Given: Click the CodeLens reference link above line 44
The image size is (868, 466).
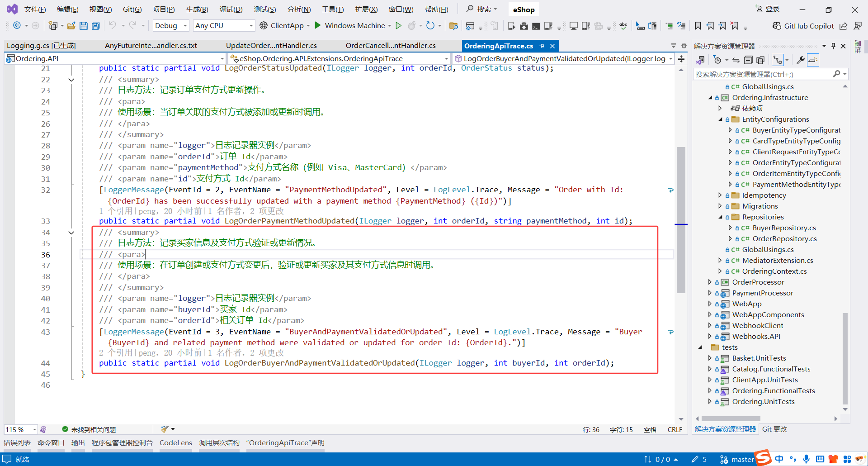Looking at the screenshot, I should pos(117,353).
